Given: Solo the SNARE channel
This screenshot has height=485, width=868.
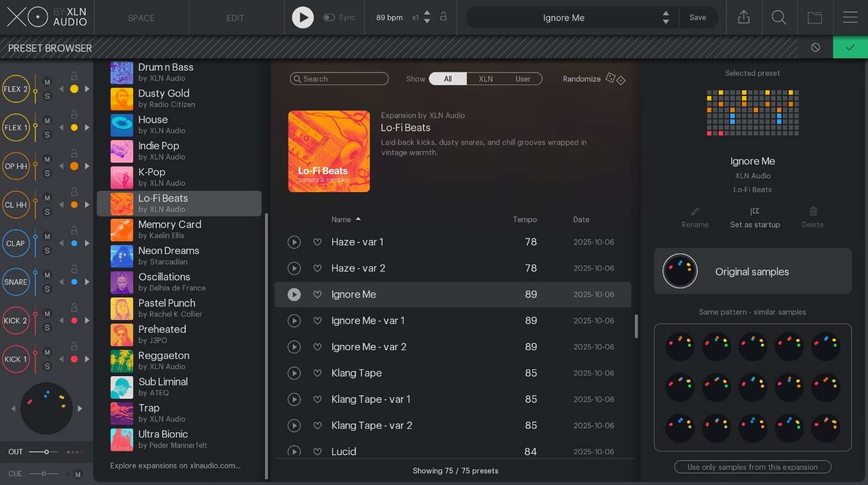Looking at the screenshot, I should (x=47, y=289).
